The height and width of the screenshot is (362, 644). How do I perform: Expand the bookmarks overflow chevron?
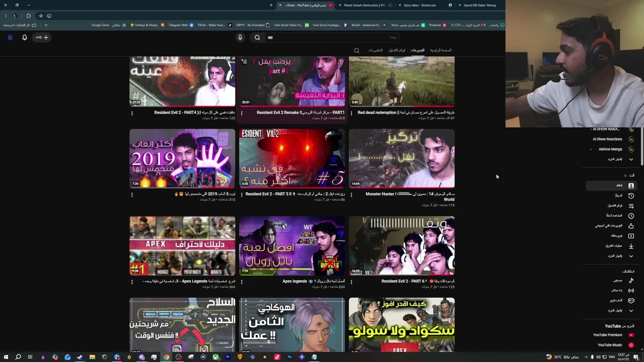(x=46, y=25)
